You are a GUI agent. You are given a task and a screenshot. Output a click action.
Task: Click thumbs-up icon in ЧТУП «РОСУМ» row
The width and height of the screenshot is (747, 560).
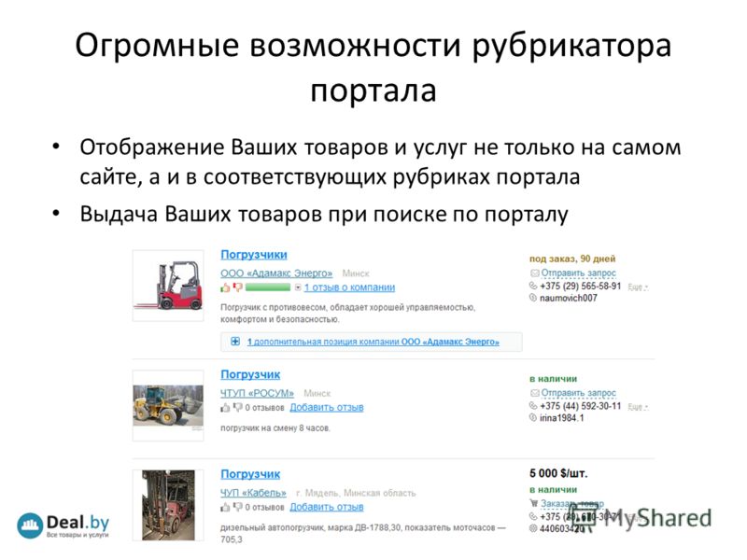225,408
